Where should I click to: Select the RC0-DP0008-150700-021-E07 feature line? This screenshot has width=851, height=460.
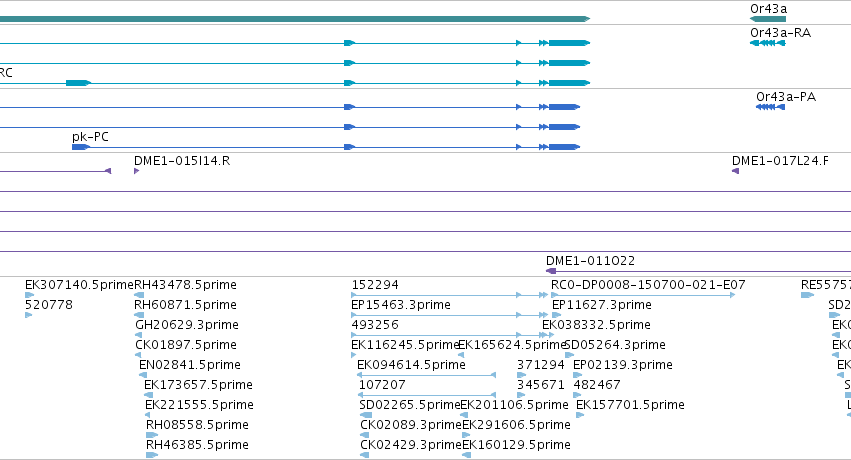[x=643, y=295]
